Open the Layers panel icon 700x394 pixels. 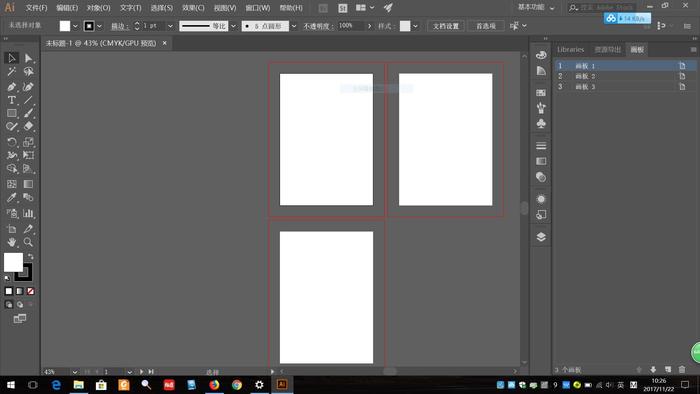541,237
